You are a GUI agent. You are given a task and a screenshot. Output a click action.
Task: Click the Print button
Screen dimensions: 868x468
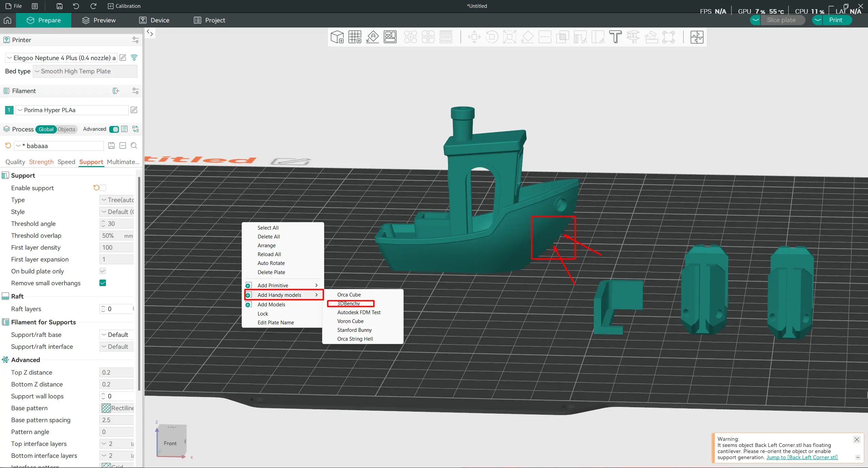(835, 20)
